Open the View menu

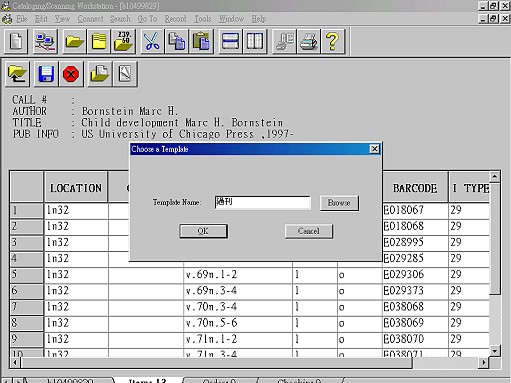pos(63,19)
